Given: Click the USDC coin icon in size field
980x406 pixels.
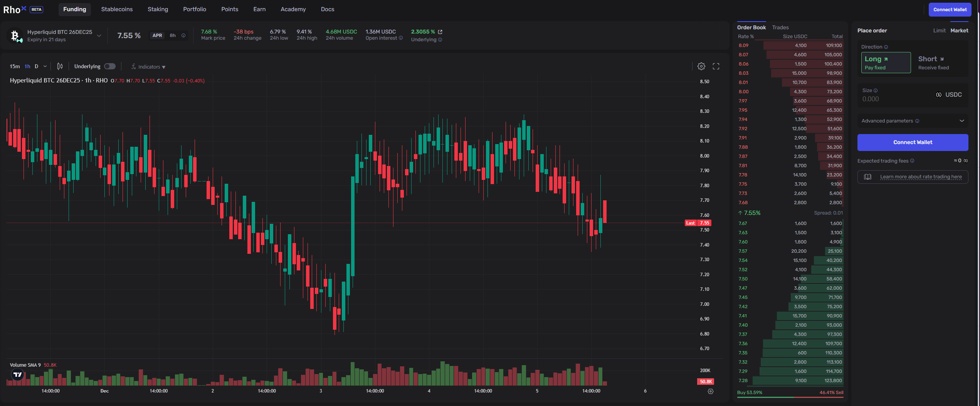Looking at the screenshot, I should click(x=939, y=95).
